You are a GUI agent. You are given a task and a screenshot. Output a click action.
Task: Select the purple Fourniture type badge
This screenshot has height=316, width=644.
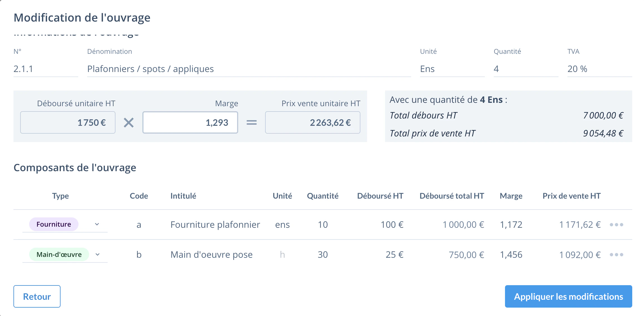pos(54,224)
